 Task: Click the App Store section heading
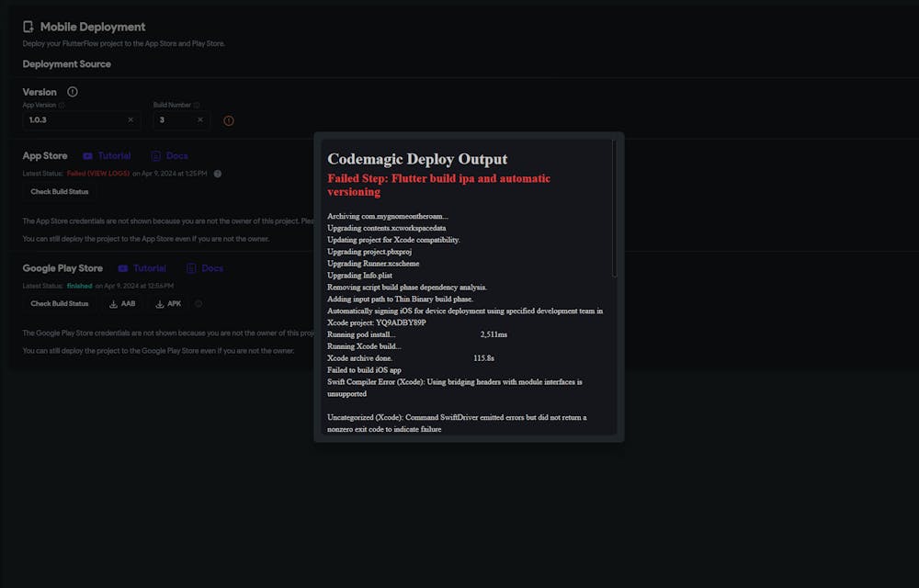click(x=45, y=156)
